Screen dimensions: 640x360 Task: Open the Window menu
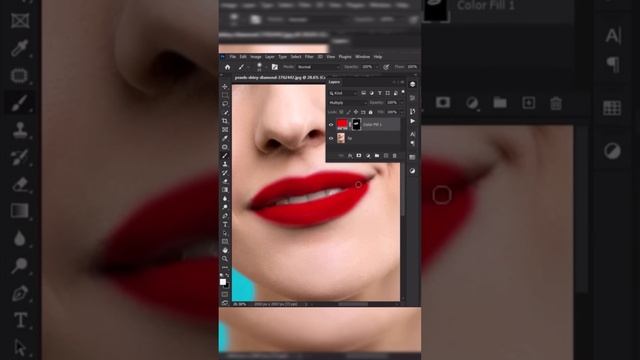click(x=362, y=57)
